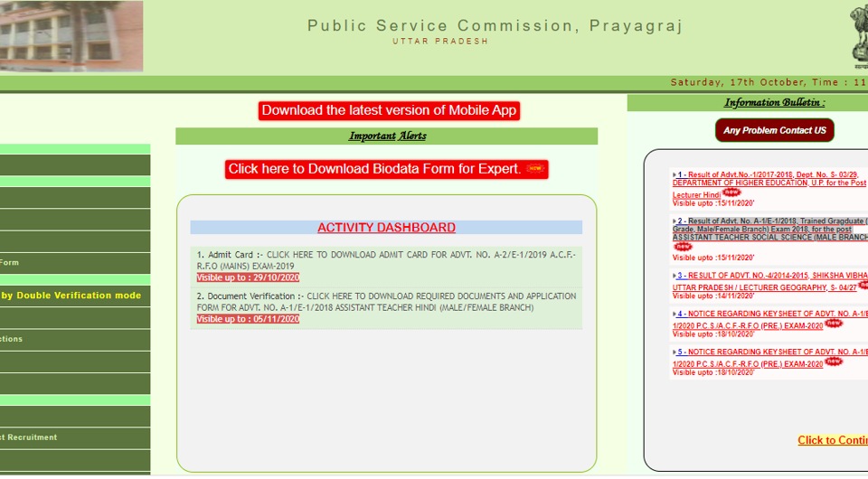Screen dimensions: 868x479
Task: Click 'new' badge on the Biodata Form button
Action: (x=534, y=168)
